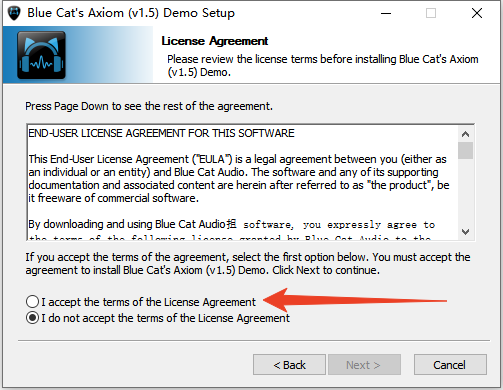Click the END-USER LICENSE AGREEMENT heading line
This screenshot has width=503, height=390.
coord(161,133)
